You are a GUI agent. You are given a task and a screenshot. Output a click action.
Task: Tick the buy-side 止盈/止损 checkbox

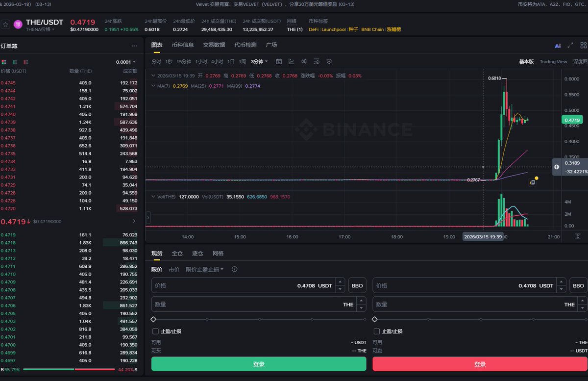[x=155, y=331]
